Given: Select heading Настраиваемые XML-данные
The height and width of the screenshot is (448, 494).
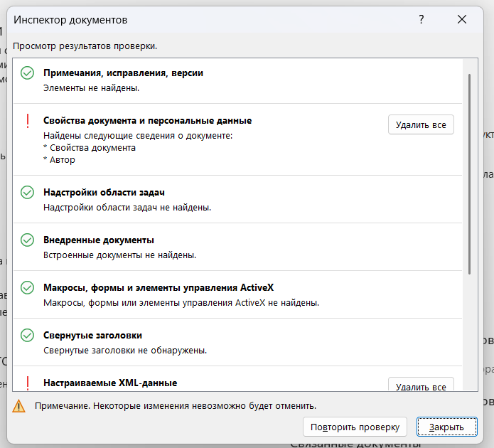Looking at the screenshot, I should [110, 383].
